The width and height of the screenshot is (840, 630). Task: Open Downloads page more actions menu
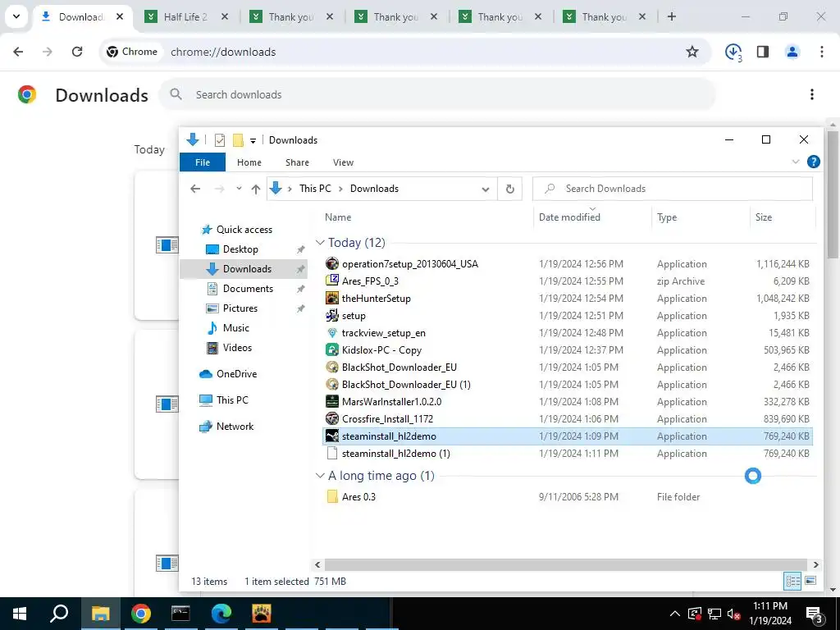[x=812, y=94]
